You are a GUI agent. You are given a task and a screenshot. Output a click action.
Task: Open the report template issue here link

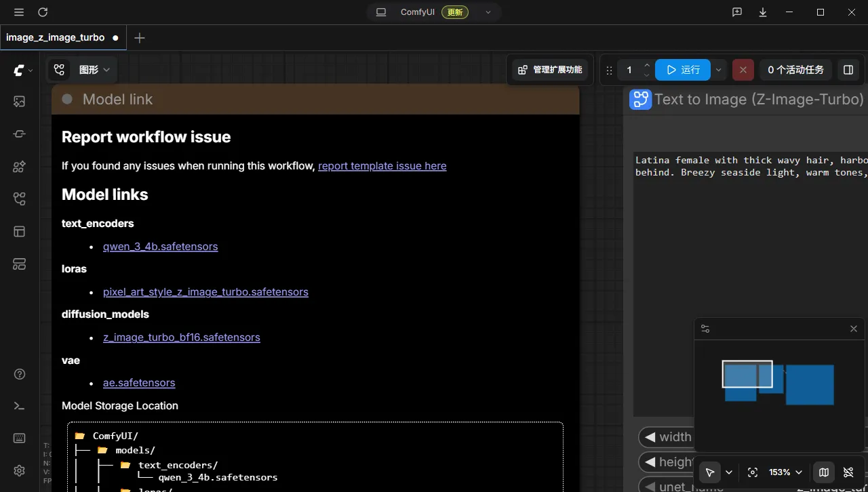click(382, 166)
